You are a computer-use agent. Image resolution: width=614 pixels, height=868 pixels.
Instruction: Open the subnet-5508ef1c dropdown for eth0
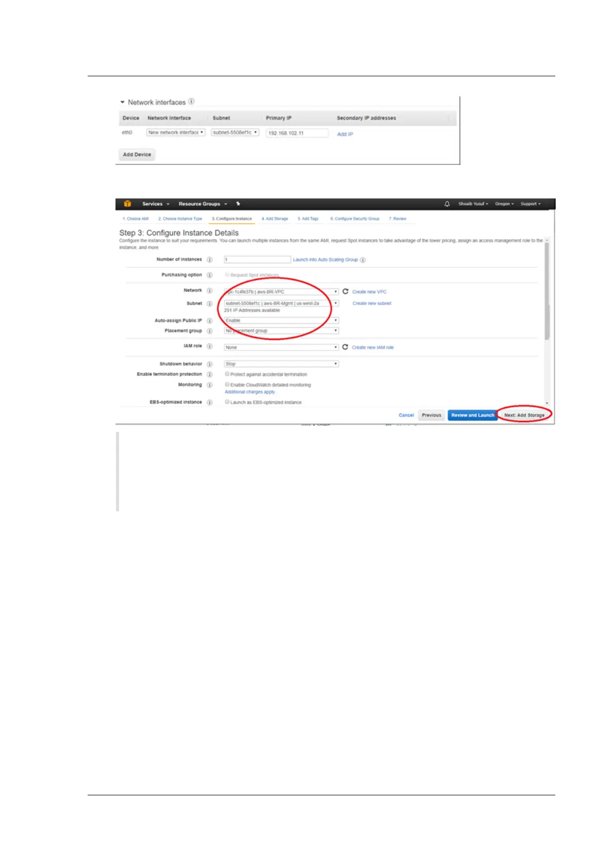(235, 132)
